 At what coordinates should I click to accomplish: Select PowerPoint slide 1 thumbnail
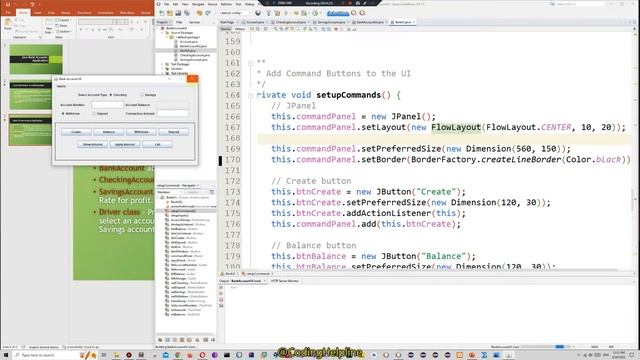point(36,59)
